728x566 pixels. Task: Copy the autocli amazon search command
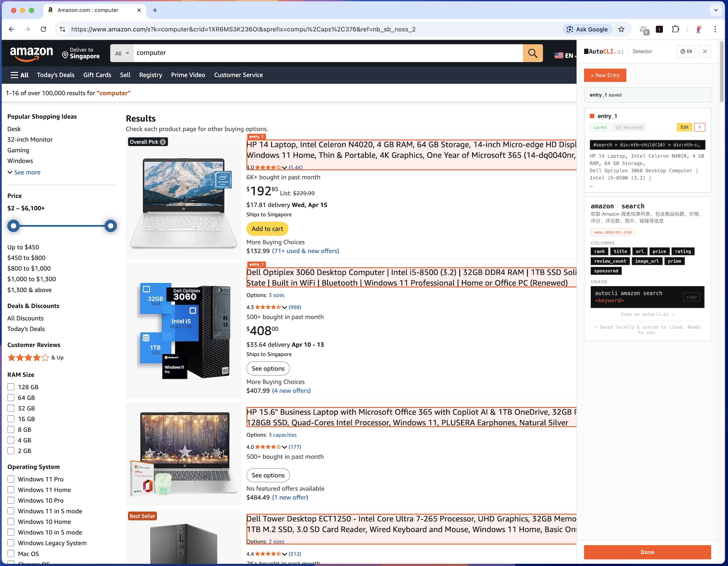pos(691,297)
